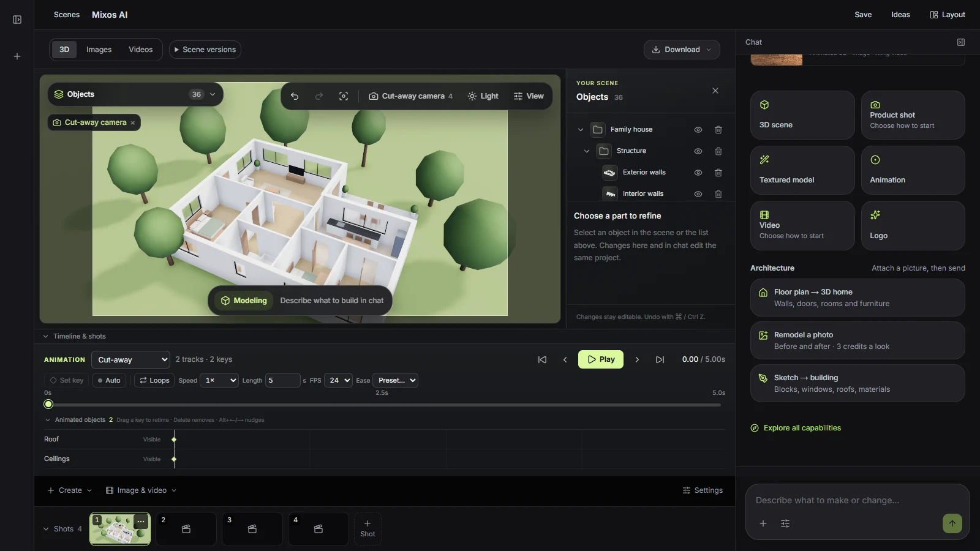Switch to the Videos tab
The width and height of the screenshot is (980, 551).
tap(140, 50)
